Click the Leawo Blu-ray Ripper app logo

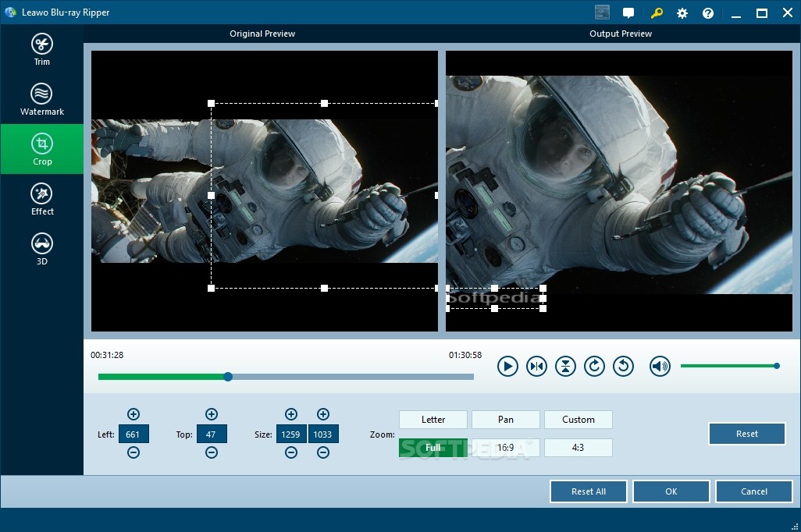10,12
